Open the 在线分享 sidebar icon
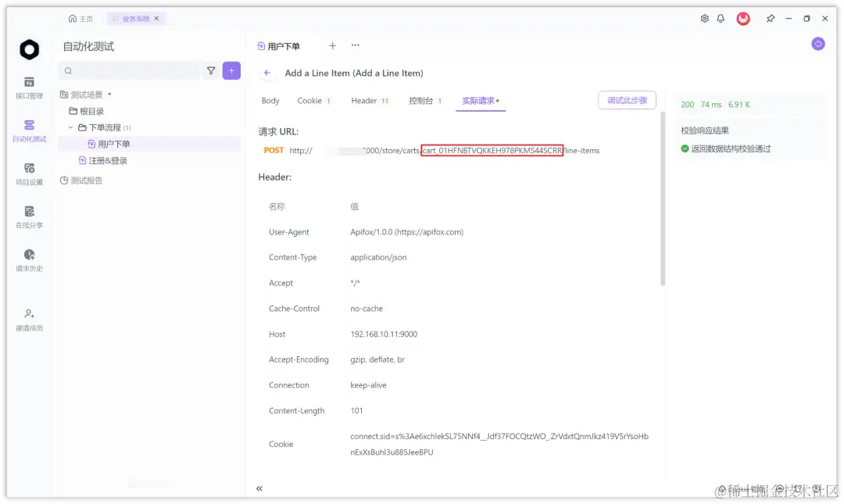The image size is (844, 504). pos(29,217)
